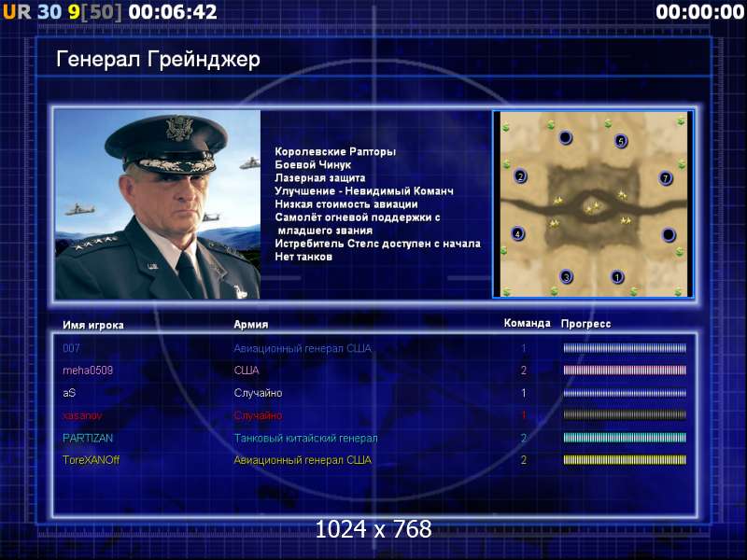Screen dimensions: 747x560
Task: Click the 007 player's progress bar
Action: point(625,348)
